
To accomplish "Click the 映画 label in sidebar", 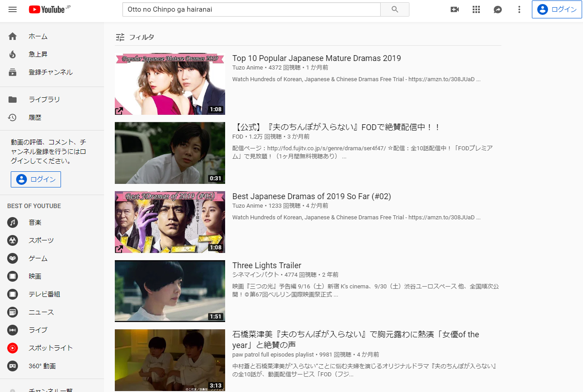I will 35,276.
